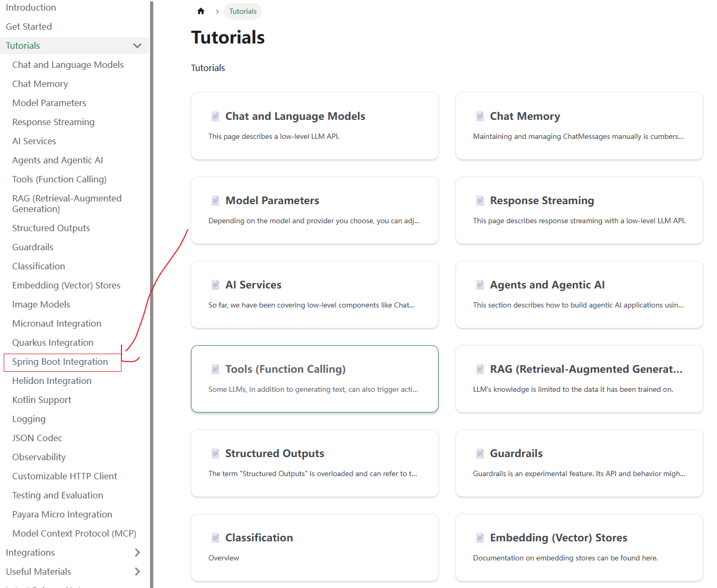Open Introduction in the sidebar
Screen dimensions: 717x588
pyautogui.click(x=31, y=7)
